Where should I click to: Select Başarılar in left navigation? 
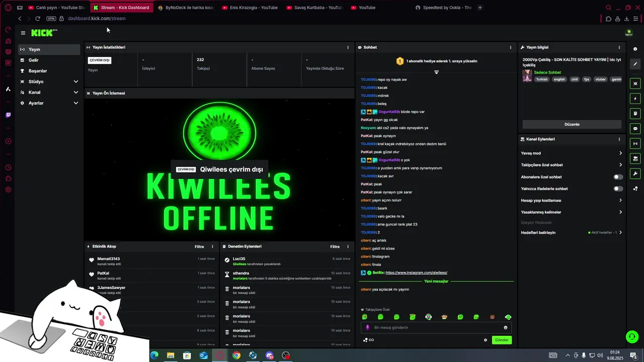click(49, 71)
